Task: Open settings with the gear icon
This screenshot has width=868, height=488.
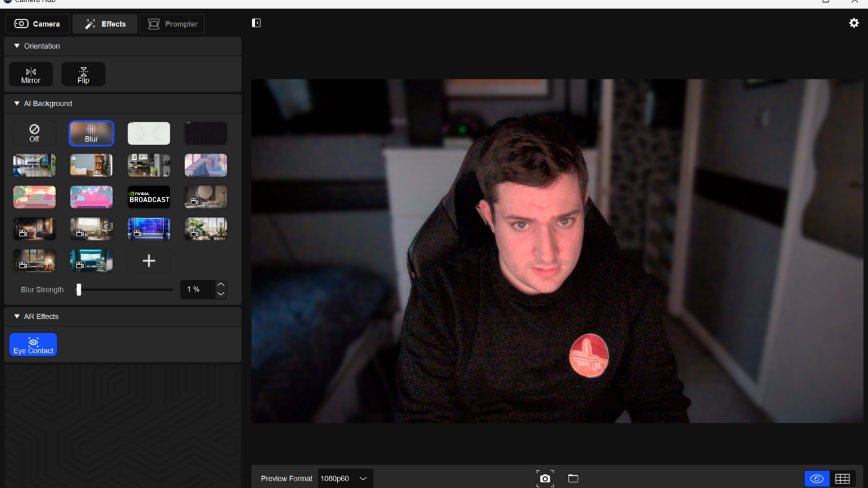Action: [x=854, y=23]
